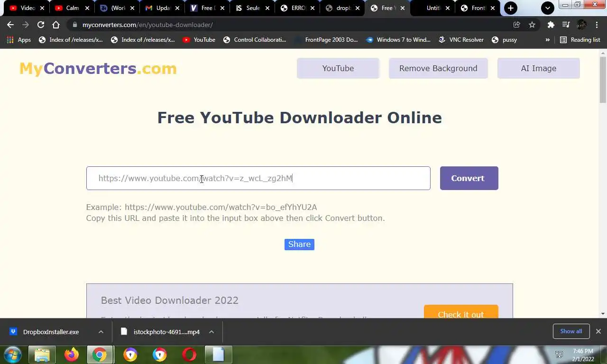This screenshot has height=364, width=607.
Task: Click the orange Check it out button
Action: (461, 313)
